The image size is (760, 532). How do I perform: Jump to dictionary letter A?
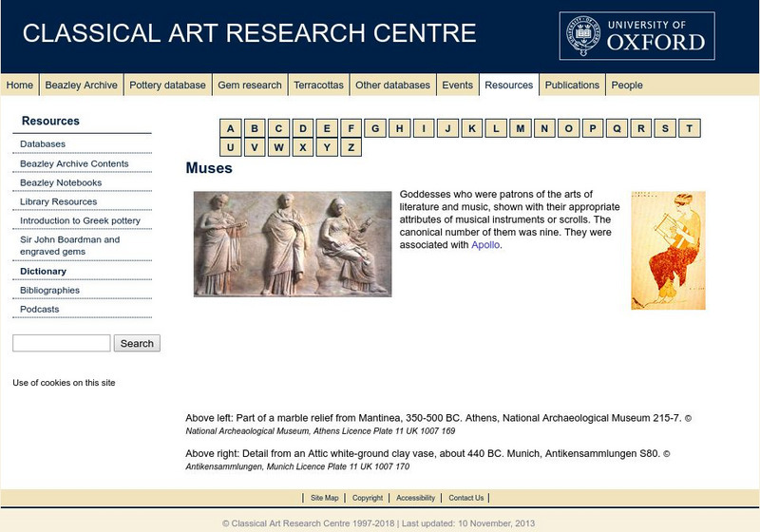(x=230, y=128)
